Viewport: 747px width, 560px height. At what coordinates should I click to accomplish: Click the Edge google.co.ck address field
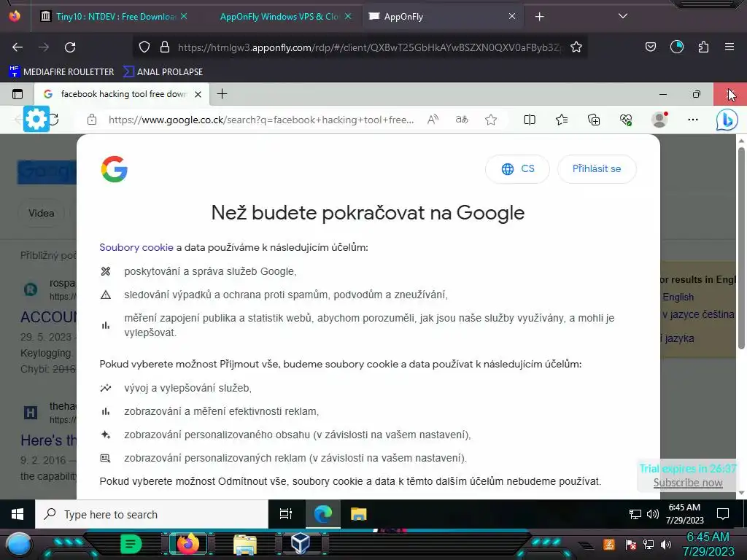[261, 120]
